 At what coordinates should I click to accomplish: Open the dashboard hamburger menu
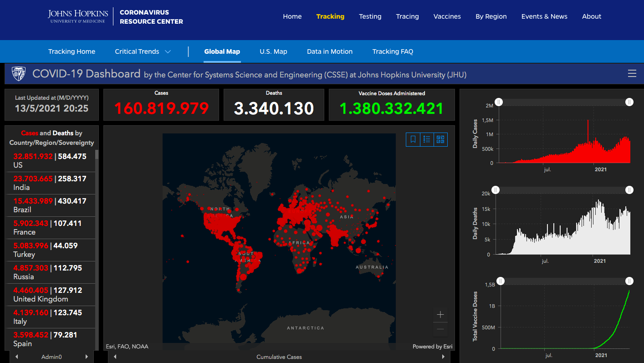click(632, 74)
